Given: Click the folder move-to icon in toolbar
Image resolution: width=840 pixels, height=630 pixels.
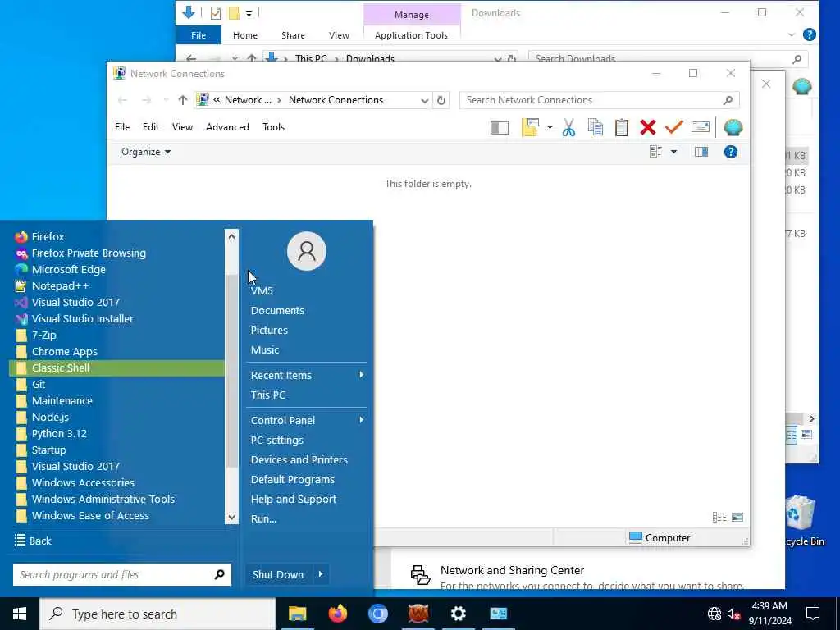Looking at the screenshot, I should point(530,127).
